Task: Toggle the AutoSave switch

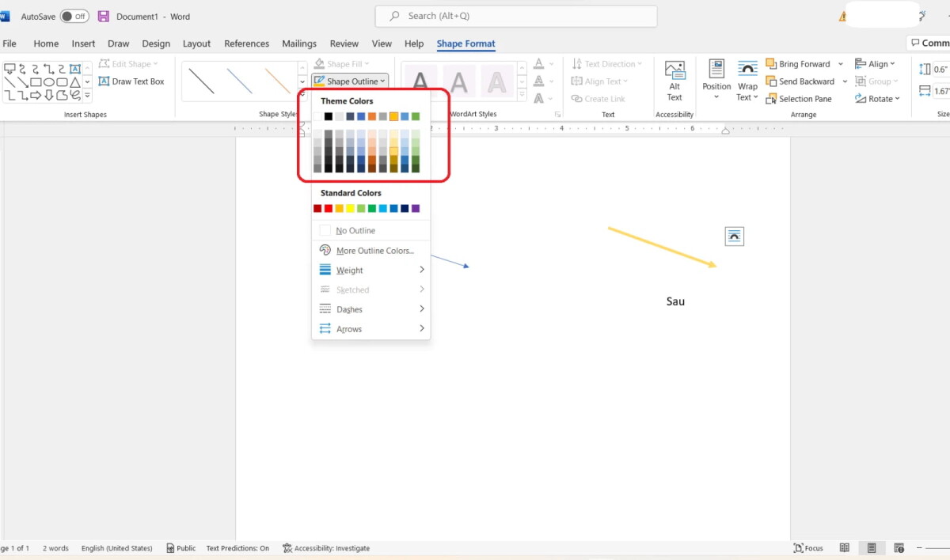Action: coord(74,17)
